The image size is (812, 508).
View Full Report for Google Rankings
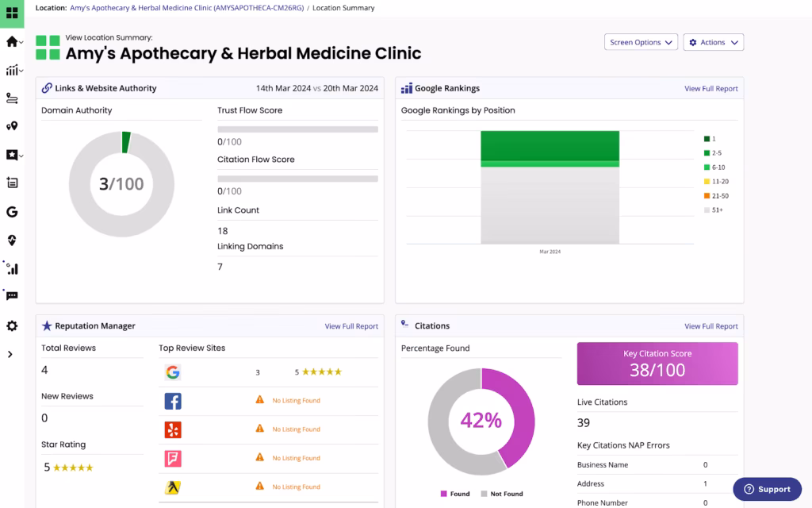[711, 89]
